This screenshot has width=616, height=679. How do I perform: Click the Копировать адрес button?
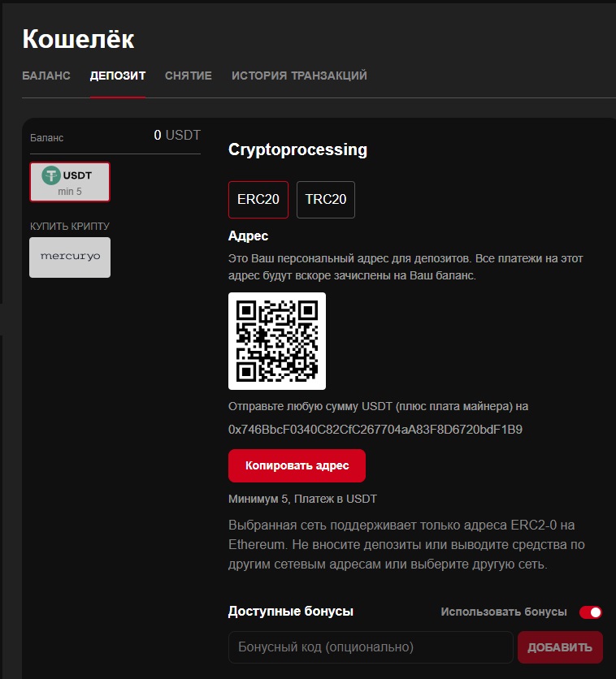tap(297, 465)
